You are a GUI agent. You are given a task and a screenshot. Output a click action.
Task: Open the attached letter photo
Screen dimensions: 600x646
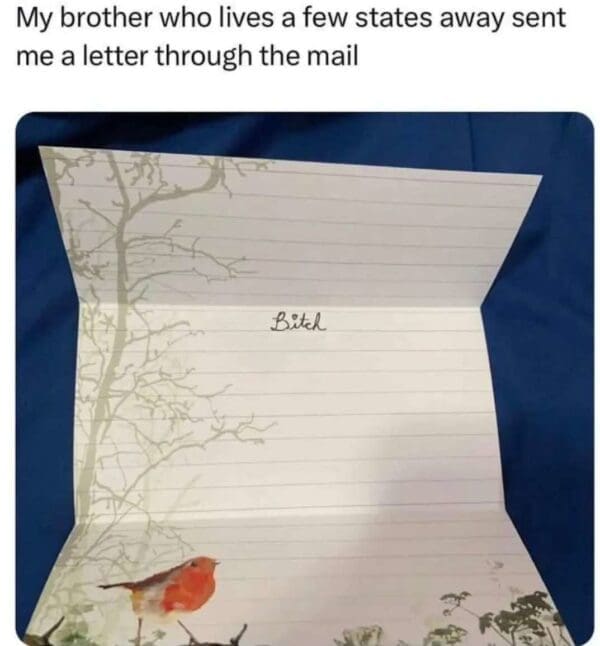(305, 378)
